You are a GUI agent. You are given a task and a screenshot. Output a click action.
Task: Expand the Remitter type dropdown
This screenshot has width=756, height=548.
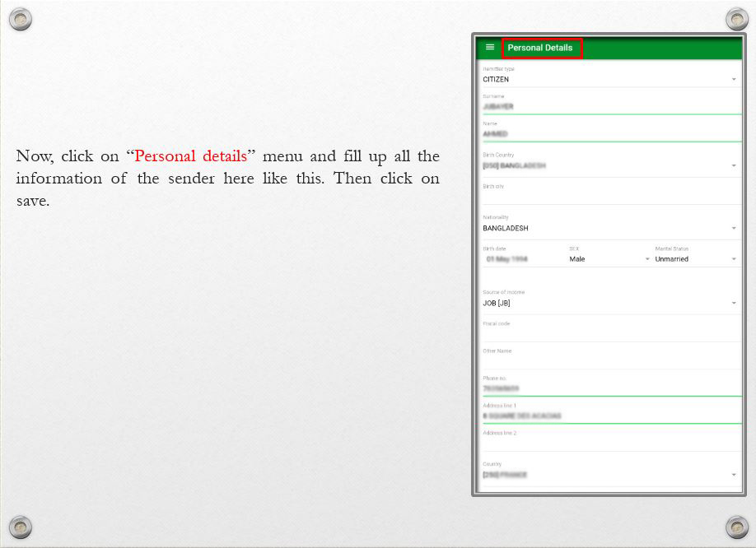(x=608, y=80)
